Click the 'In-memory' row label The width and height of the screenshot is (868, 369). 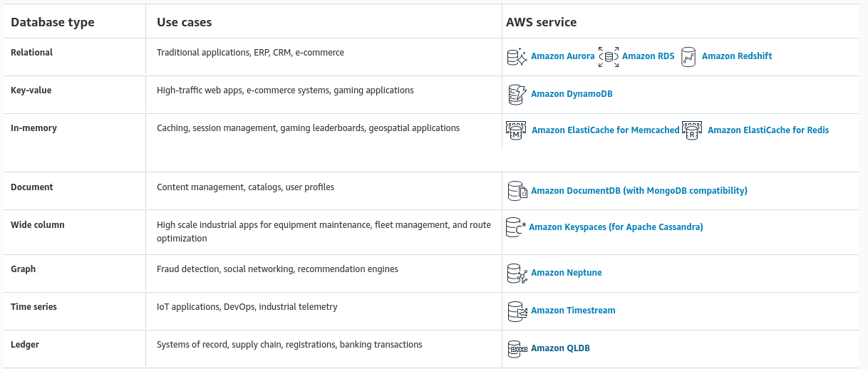33,128
